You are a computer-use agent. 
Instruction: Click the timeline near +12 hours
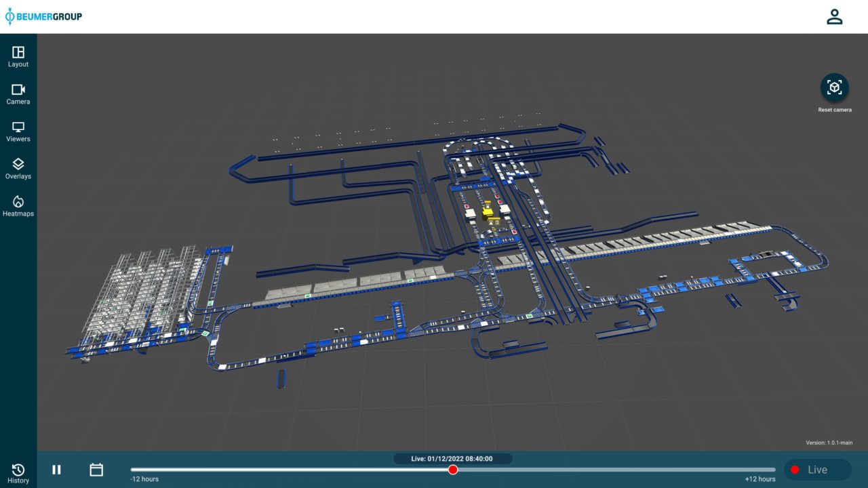pyautogui.click(x=772, y=470)
